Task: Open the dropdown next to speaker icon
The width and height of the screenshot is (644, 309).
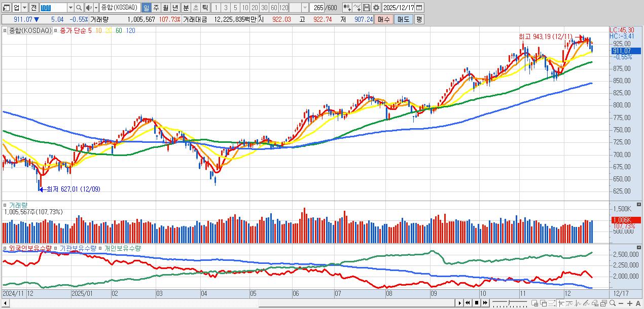Action: pyautogui.click(x=95, y=8)
